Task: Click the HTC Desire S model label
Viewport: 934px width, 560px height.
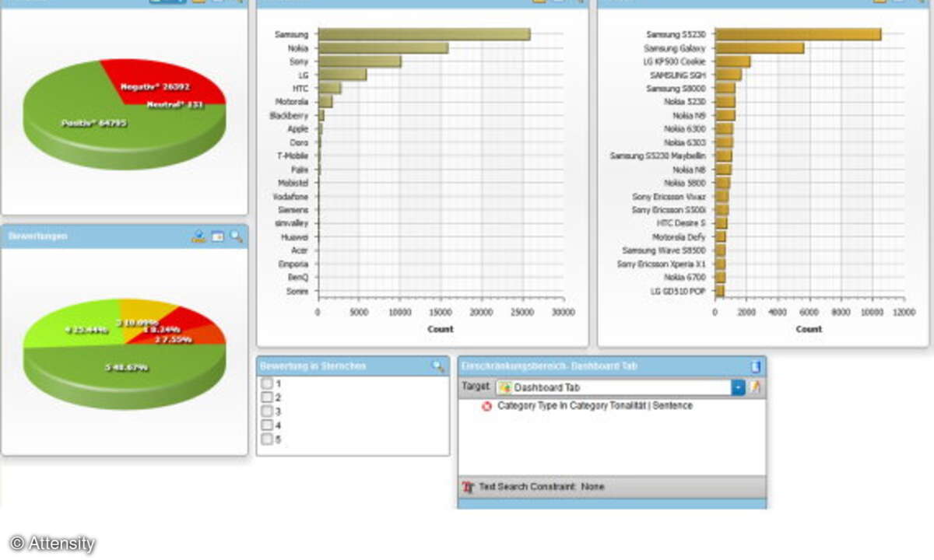Action: point(681,223)
